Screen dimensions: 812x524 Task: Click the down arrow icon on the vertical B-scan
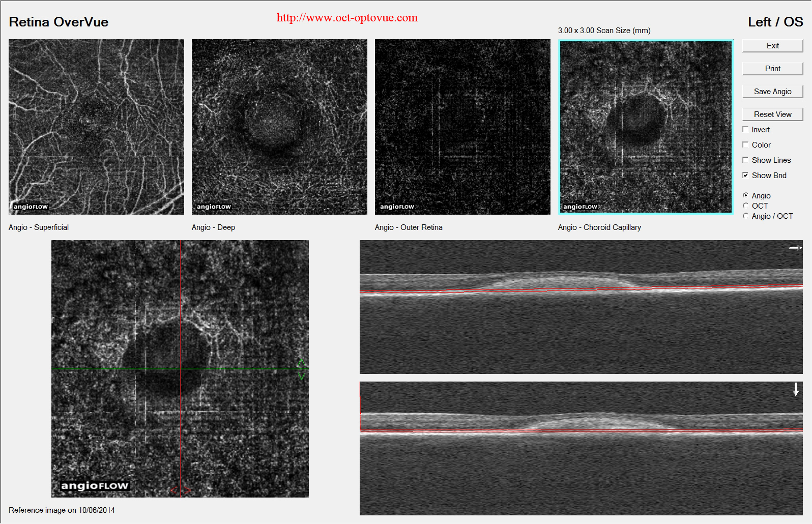pos(796,389)
